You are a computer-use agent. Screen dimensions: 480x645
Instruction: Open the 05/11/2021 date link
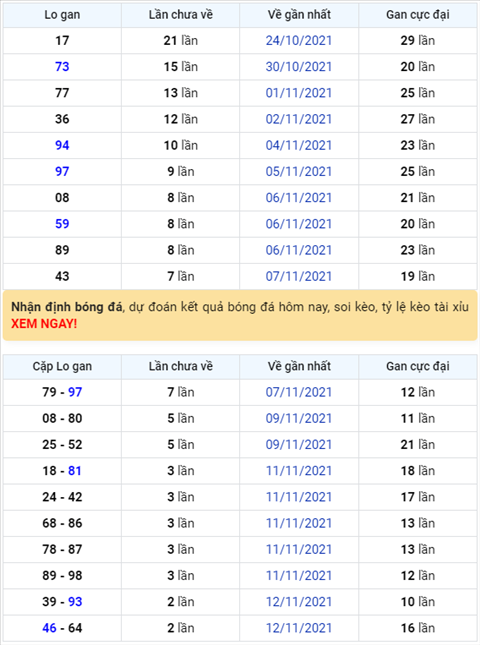299,172
